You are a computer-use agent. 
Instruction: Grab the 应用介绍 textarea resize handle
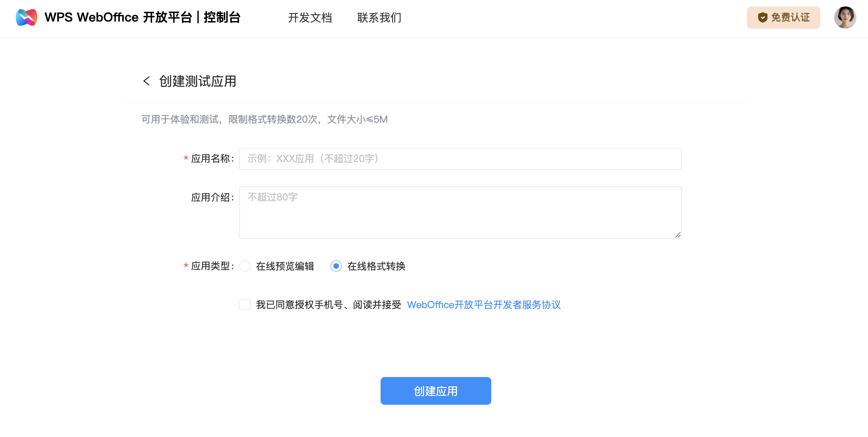677,235
